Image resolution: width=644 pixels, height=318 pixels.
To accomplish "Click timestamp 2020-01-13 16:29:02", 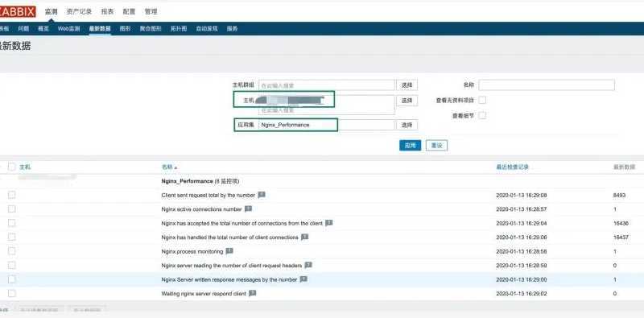I will (521, 294).
